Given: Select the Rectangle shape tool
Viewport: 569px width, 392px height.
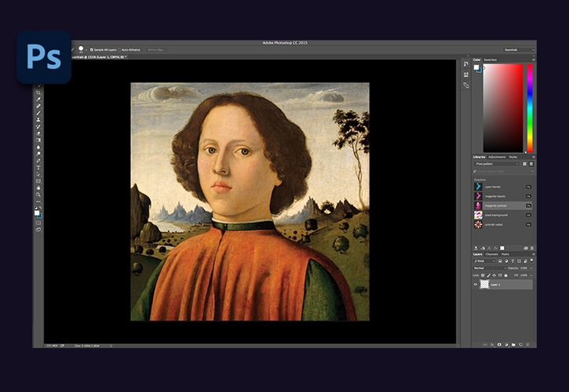Looking at the screenshot, I should [38, 181].
